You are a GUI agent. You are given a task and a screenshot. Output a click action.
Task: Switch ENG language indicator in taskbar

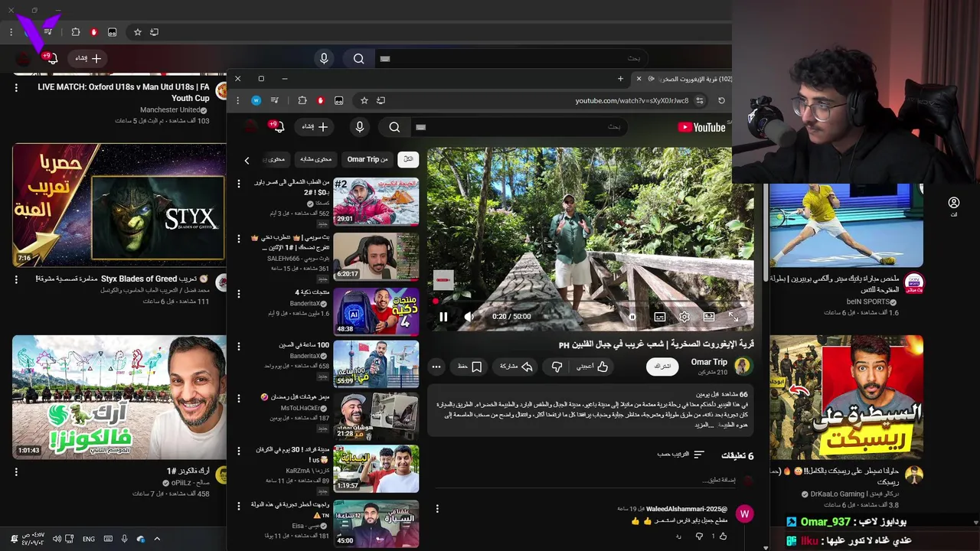(89, 539)
